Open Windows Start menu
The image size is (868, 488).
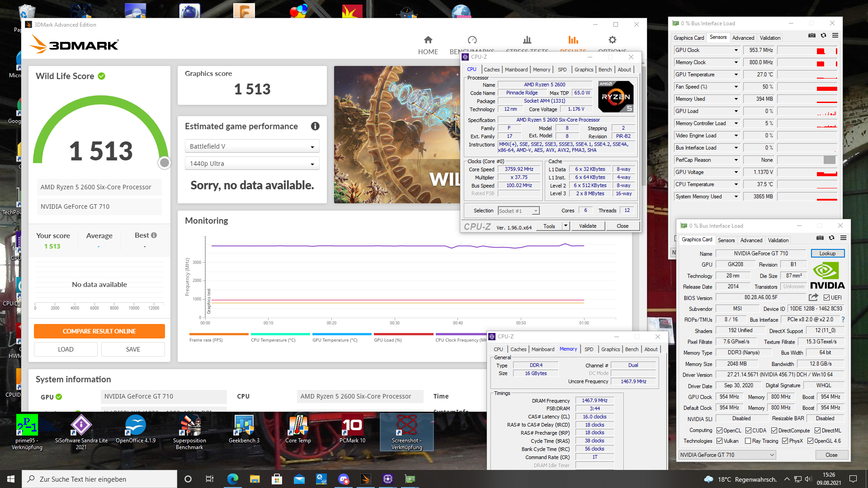click(x=11, y=479)
